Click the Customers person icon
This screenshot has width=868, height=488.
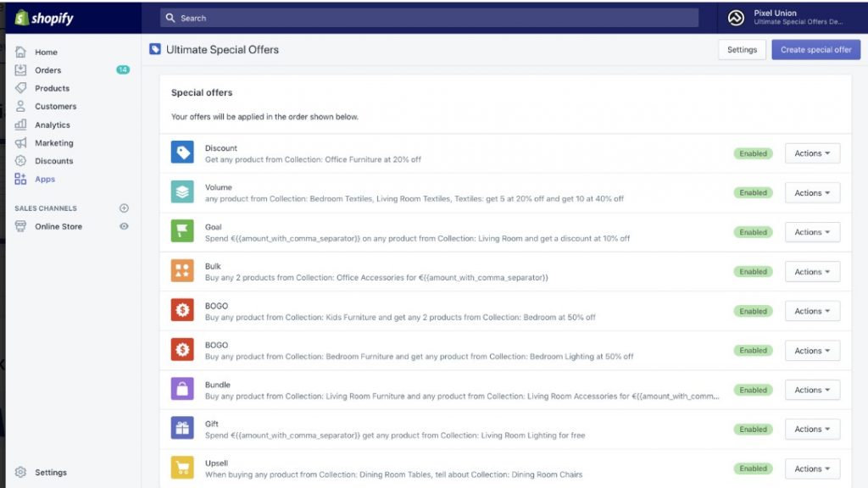click(x=20, y=106)
